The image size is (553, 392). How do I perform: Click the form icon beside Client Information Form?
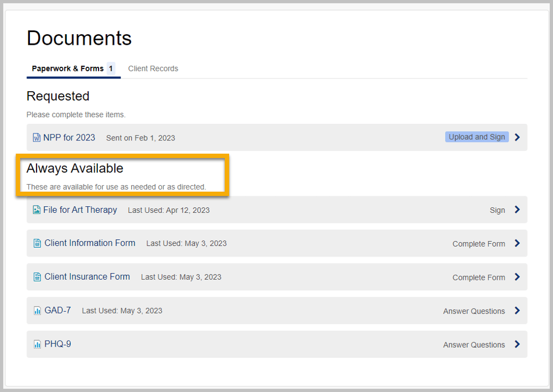pos(37,243)
